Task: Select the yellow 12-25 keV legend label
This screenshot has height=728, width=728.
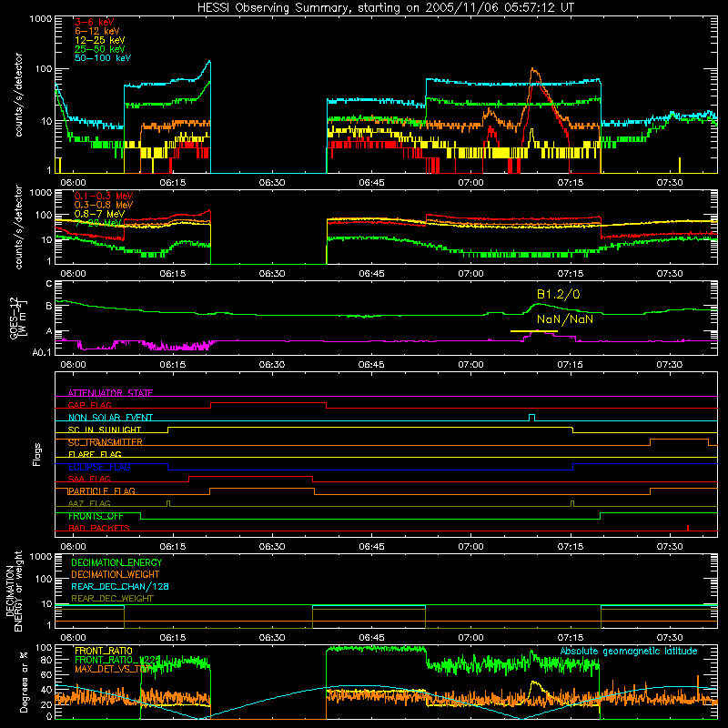Action: 100,40
